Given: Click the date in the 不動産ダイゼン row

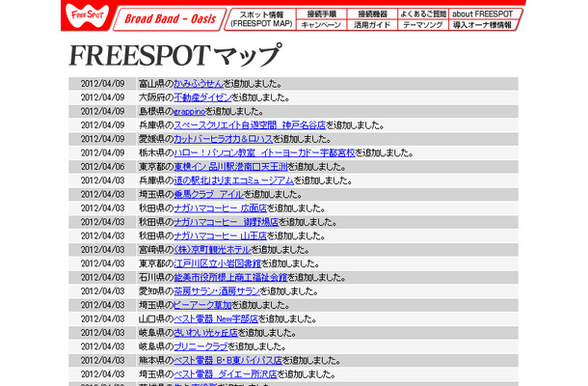Looking at the screenshot, I should (x=103, y=97).
